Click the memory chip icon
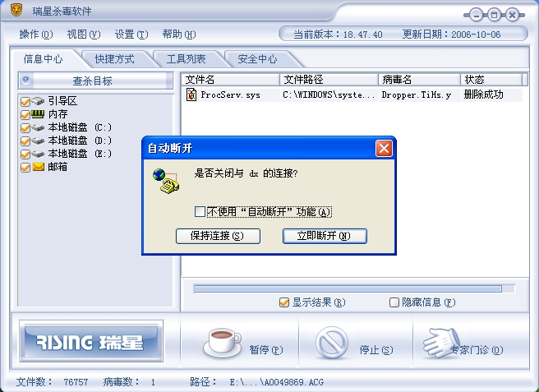Screen dimensions: 539x392 click(38, 114)
